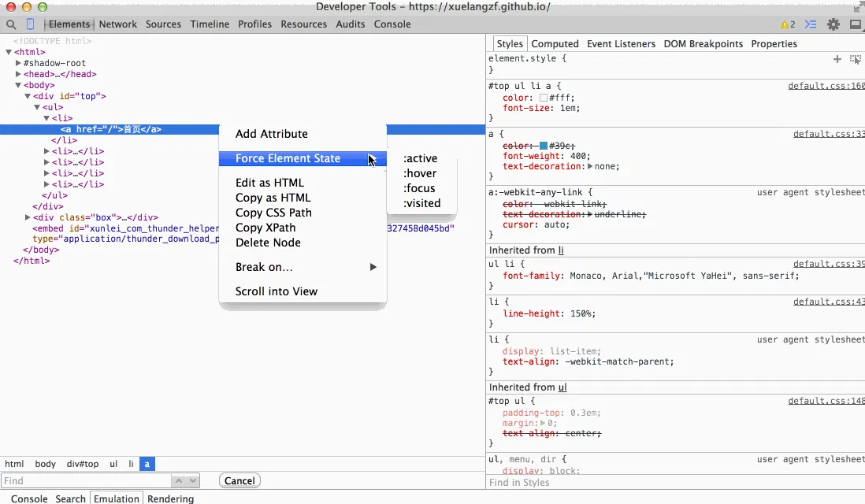
Task: Click the inspect element magnifier icon
Action: tap(11, 24)
